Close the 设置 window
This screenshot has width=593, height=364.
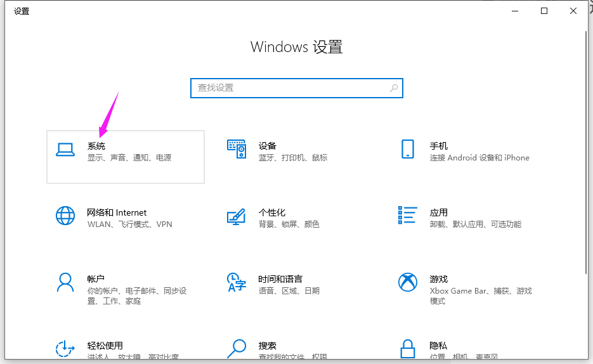tap(573, 11)
